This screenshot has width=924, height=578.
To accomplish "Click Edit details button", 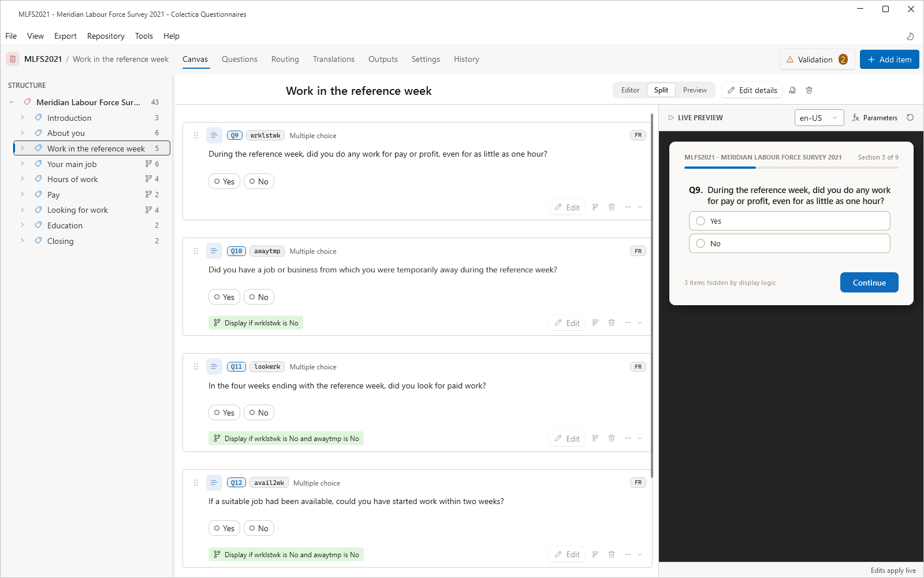I will [x=752, y=90].
